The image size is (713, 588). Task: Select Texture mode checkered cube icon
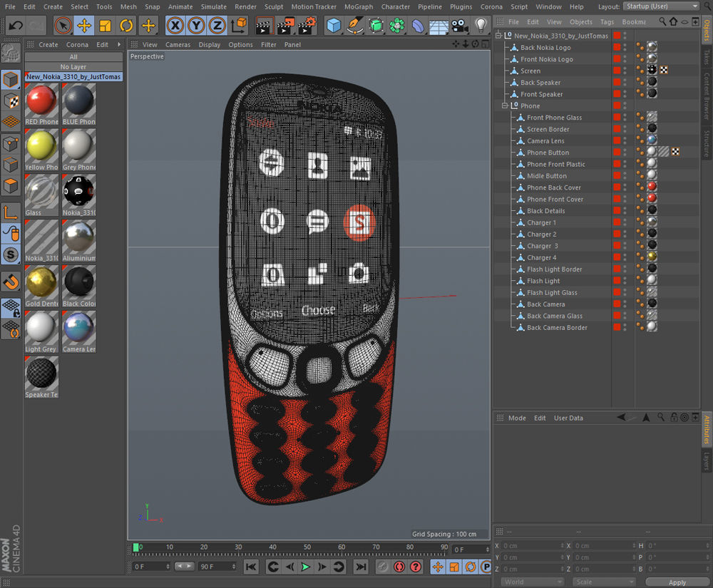coord(11,101)
